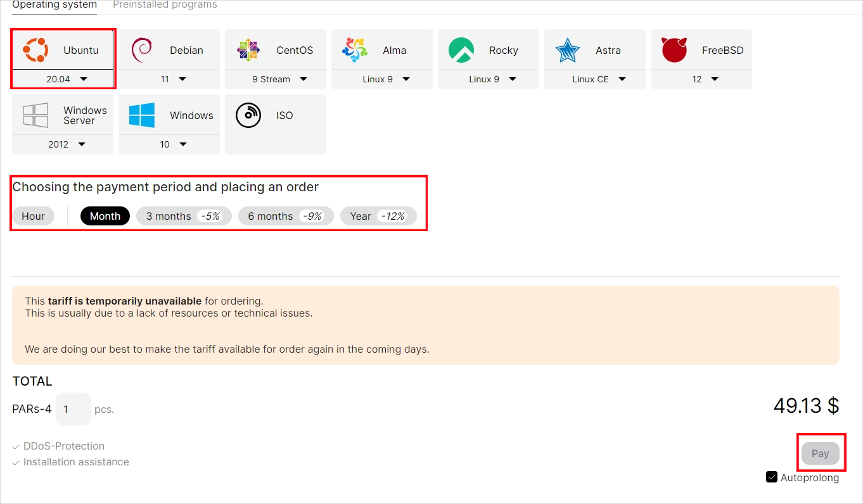Click the PARs-4 quantity input field
The width and height of the screenshot is (863, 504).
[x=74, y=409]
